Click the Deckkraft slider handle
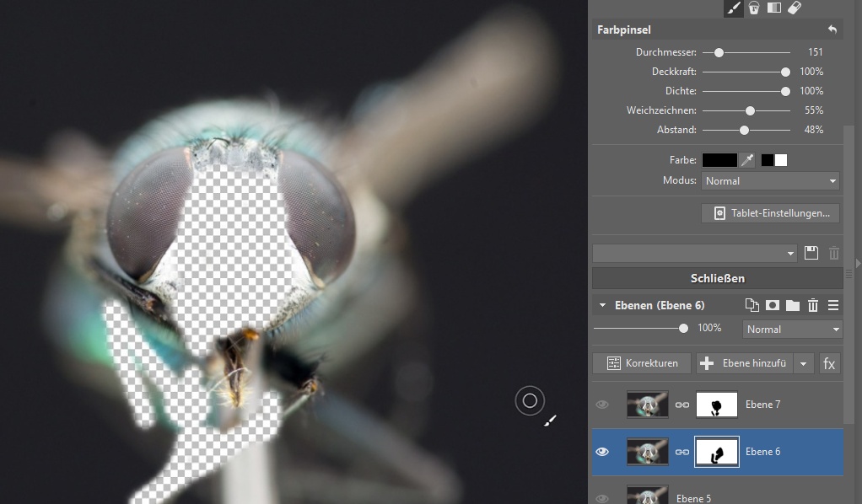 (785, 72)
